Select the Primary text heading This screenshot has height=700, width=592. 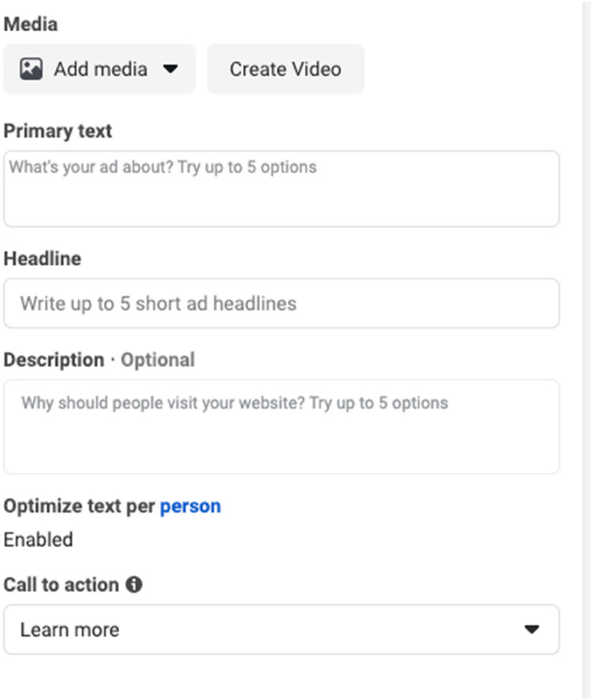58,131
